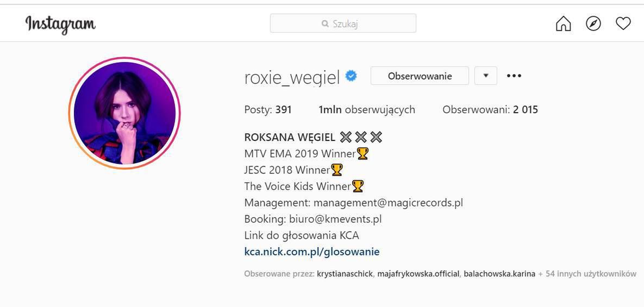Click the Posty: 391 post count
The width and height of the screenshot is (644, 307).
point(268,109)
